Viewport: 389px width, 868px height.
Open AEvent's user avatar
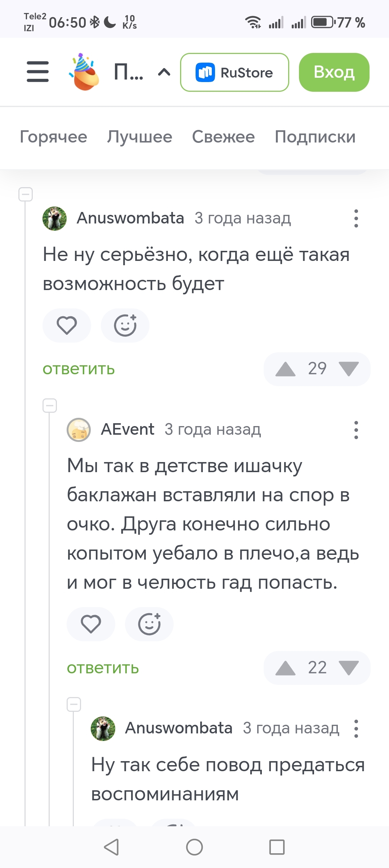[79, 430]
